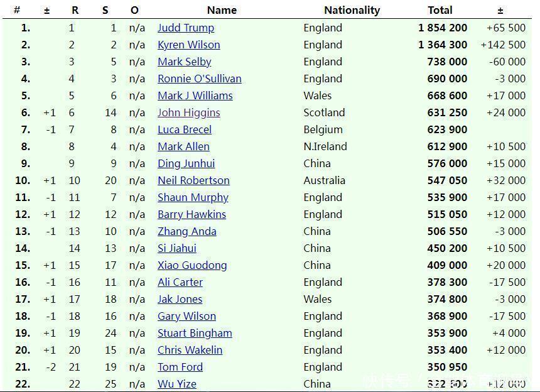
Task: Follow the Ding Junhui link
Action: 186,163
